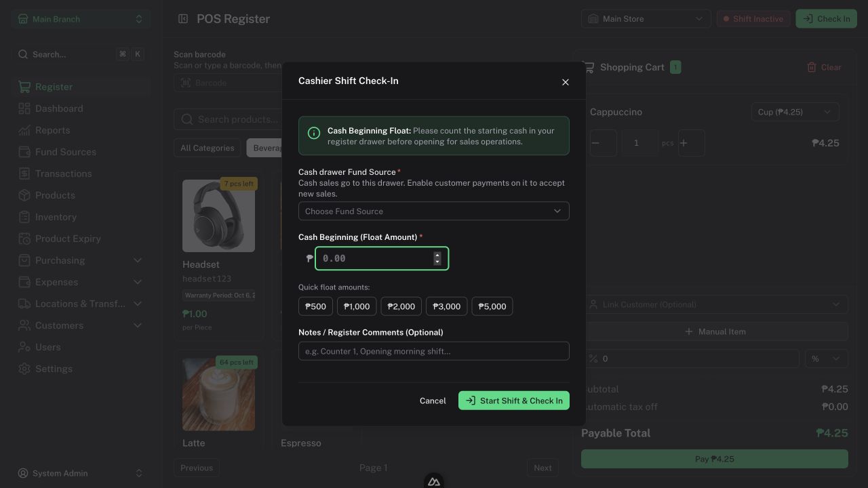The width and height of the screenshot is (868, 488).
Task: Select the ₱5,000 quick float amount
Action: tap(492, 306)
